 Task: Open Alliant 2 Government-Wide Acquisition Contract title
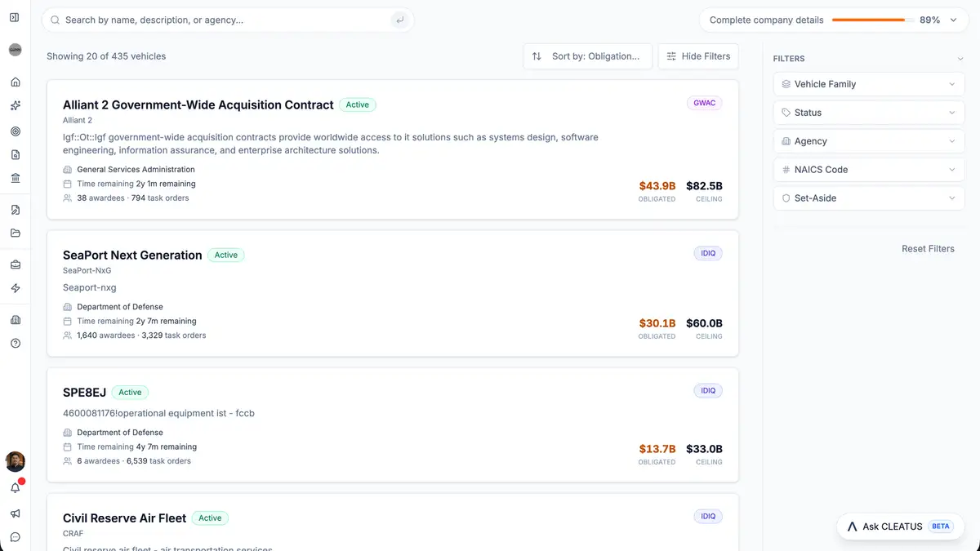(x=198, y=105)
